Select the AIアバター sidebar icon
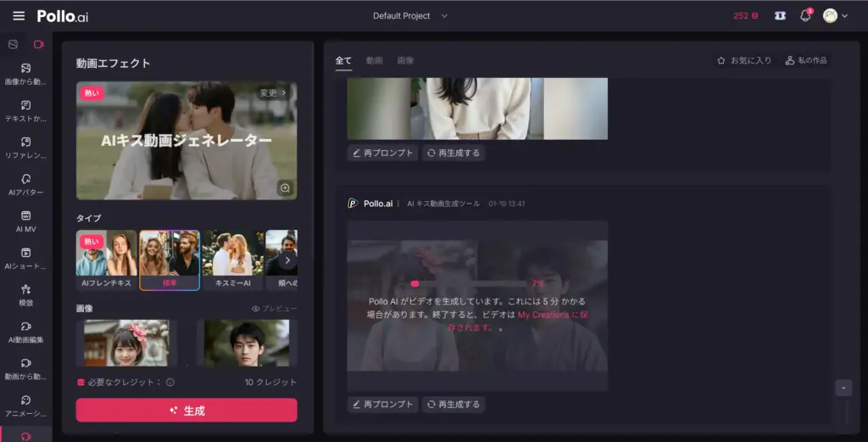868x442 pixels. tap(25, 184)
